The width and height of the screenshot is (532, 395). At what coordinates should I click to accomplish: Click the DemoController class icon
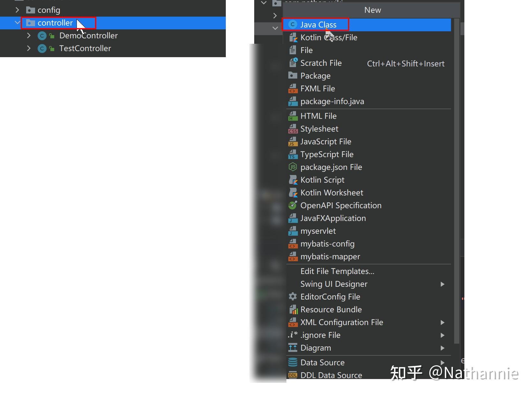[x=42, y=36]
